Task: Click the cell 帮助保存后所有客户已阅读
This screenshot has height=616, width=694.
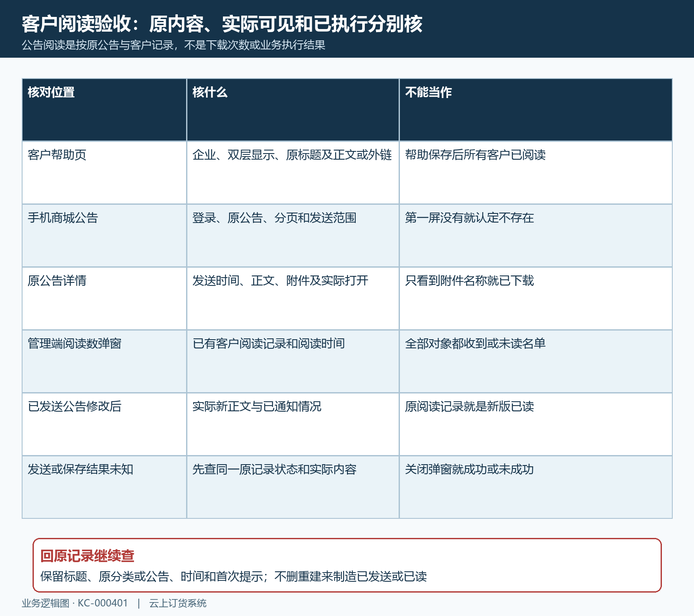Action: click(x=536, y=173)
